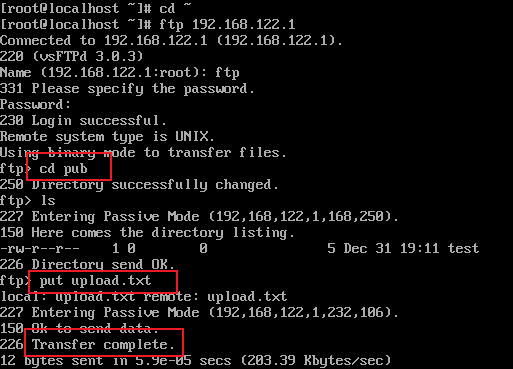The width and height of the screenshot is (513, 369).
Task: Click the '(203.39 Kbytes/sec)' transfer speed
Action: (316, 361)
